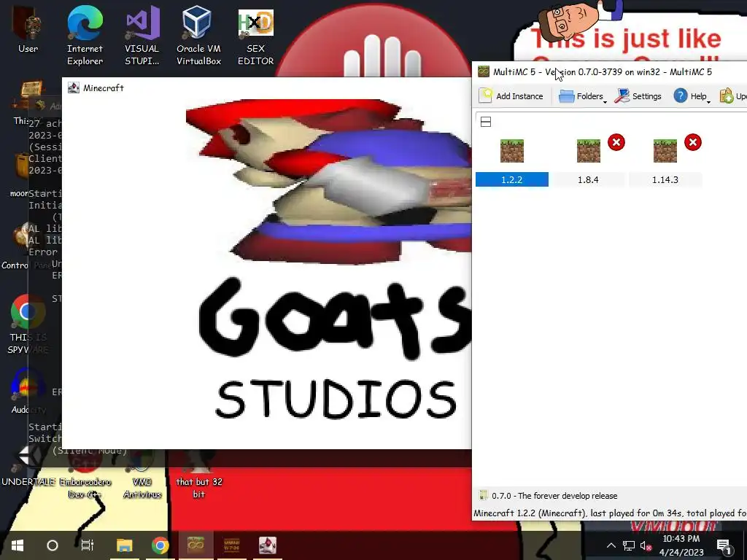Open the Audacity desktop shortcut

28,391
